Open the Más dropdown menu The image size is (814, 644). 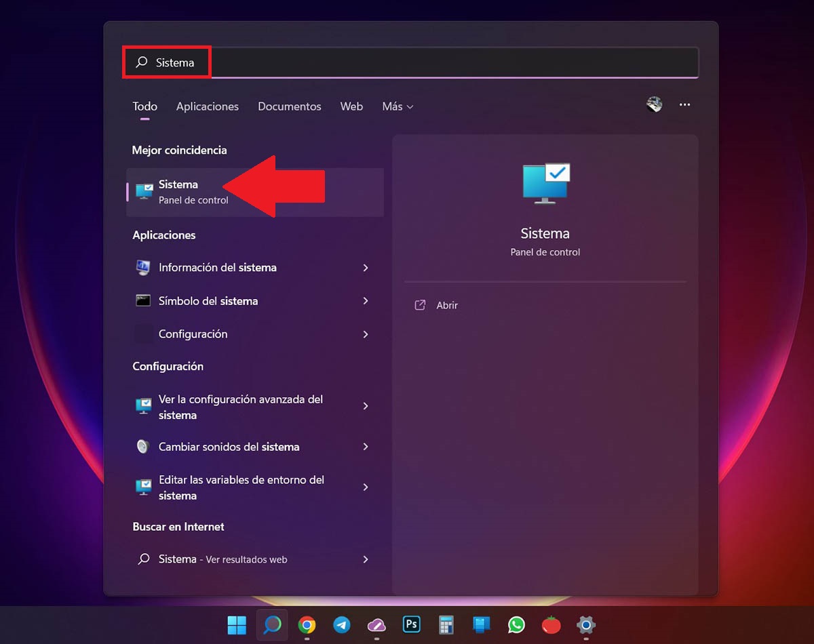pos(398,106)
